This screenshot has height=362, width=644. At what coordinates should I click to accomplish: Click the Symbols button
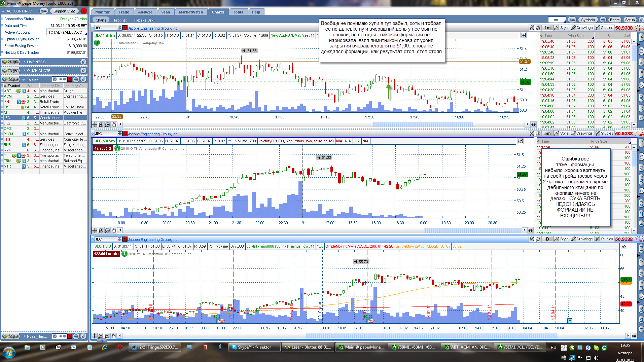[588, 20]
